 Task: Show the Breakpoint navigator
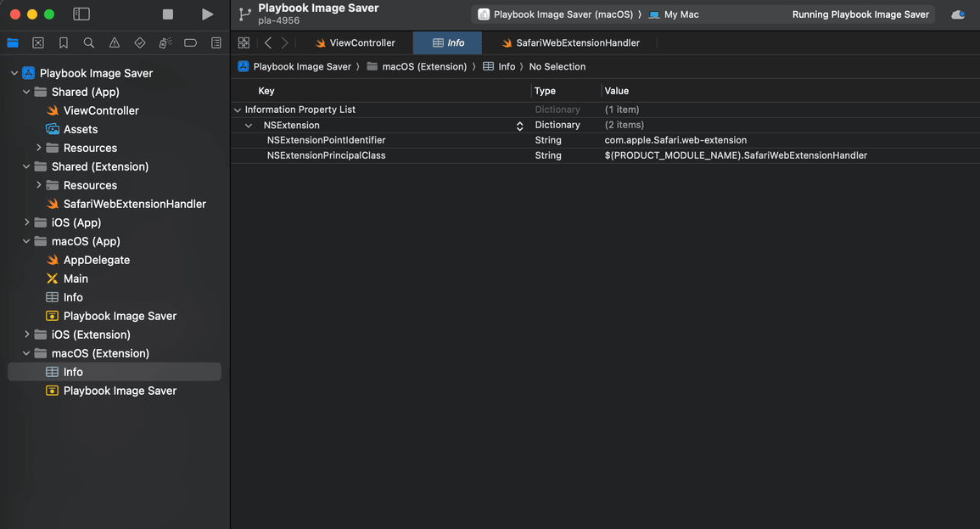coord(190,42)
